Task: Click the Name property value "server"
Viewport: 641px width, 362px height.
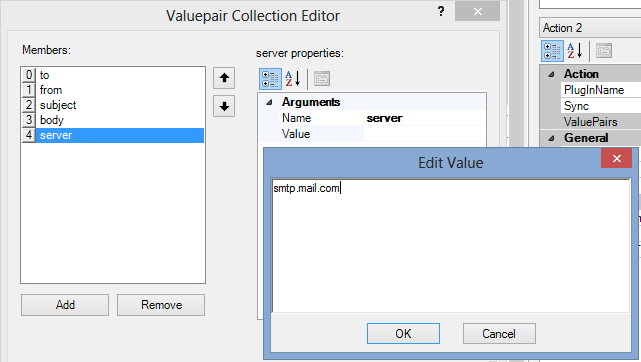Action: 424,118
